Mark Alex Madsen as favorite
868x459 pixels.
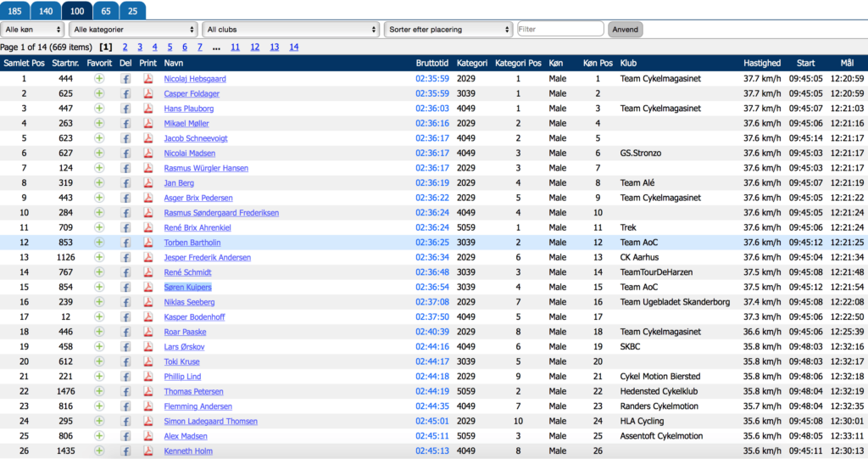coord(99,436)
